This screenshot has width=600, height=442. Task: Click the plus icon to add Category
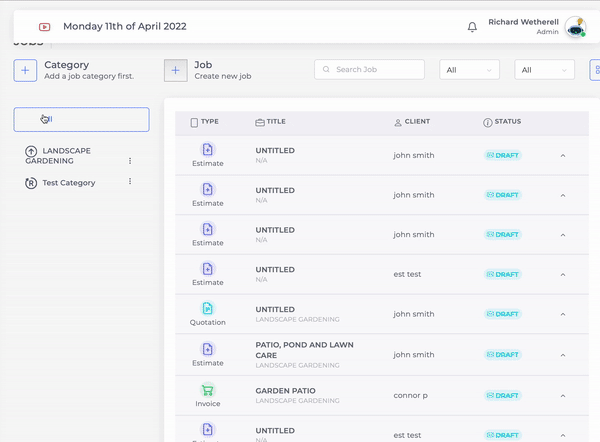coord(25,70)
